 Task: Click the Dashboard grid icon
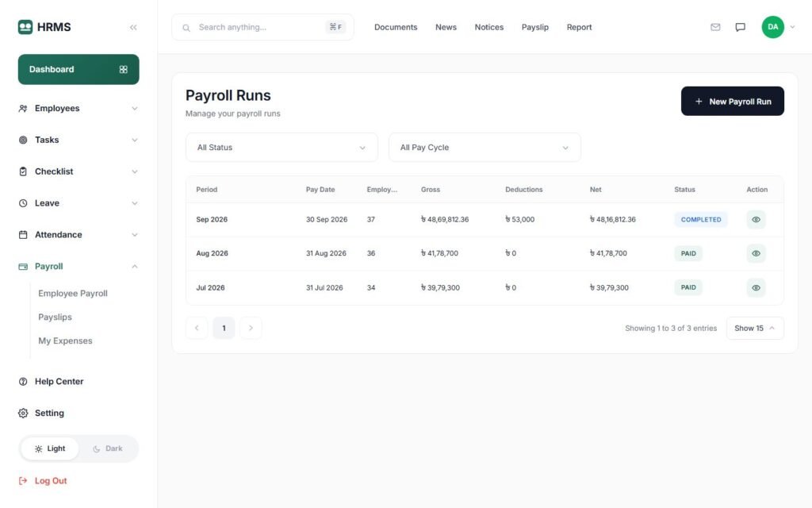tap(123, 70)
